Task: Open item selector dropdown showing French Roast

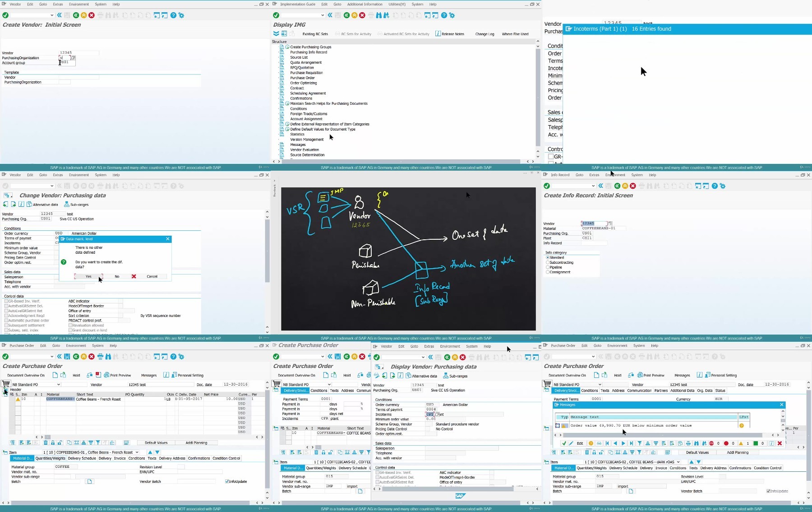Action: pos(137,452)
